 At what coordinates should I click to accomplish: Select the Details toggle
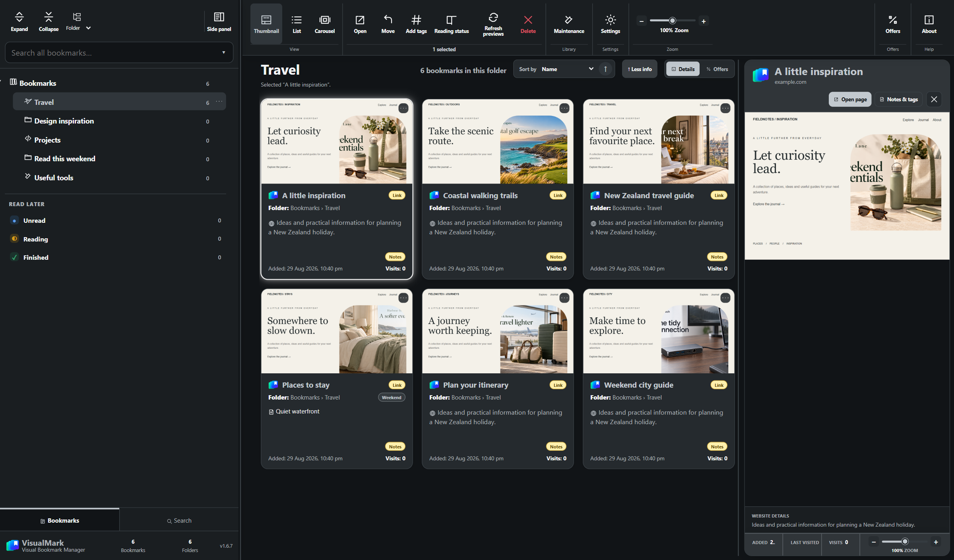683,69
